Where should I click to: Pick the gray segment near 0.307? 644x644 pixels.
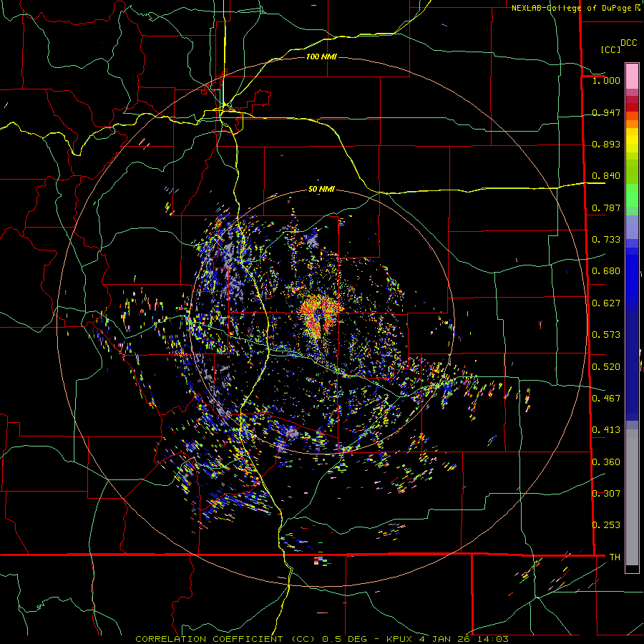pos(632,497)
